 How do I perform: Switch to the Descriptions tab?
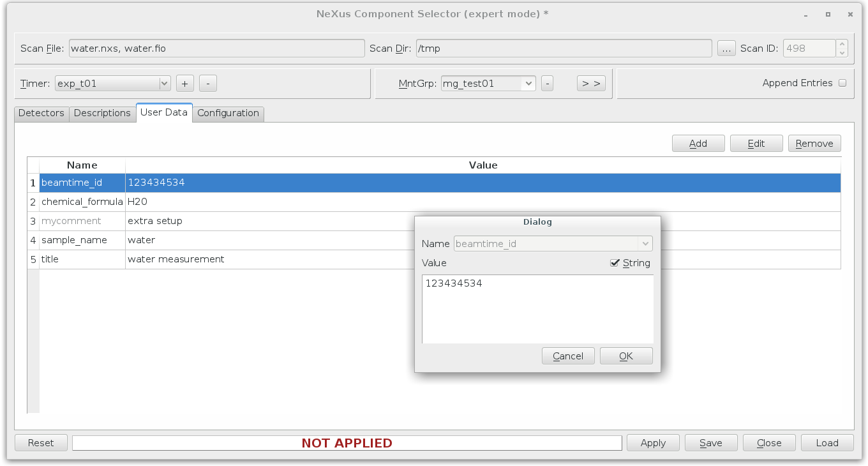click(x=102, y=113)
